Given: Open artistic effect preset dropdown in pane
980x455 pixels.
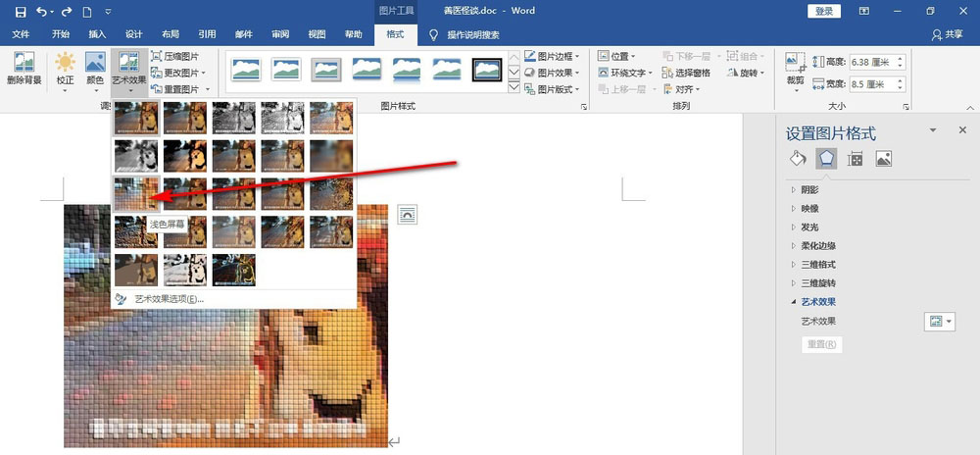Looking at the screenshot, I should 940,322.
